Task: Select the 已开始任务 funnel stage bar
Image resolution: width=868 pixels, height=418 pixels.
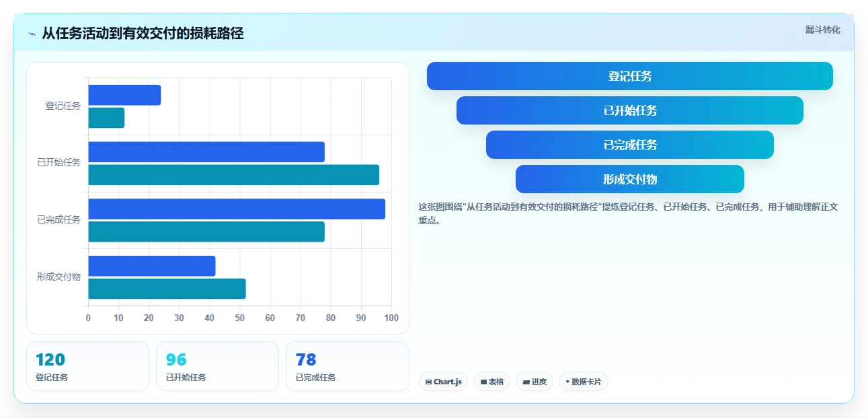Action: tap(630, 110)
